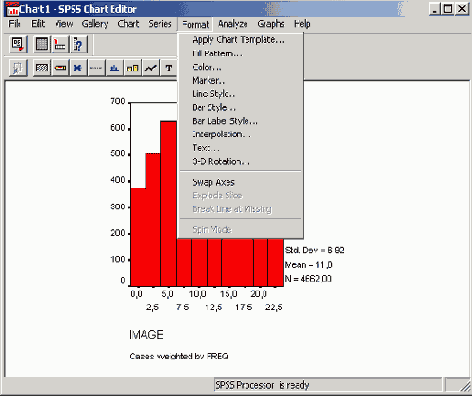Click the bar label style toolbar icon
Viewport: 472px width, 396px height.
[x=132, y=68]
